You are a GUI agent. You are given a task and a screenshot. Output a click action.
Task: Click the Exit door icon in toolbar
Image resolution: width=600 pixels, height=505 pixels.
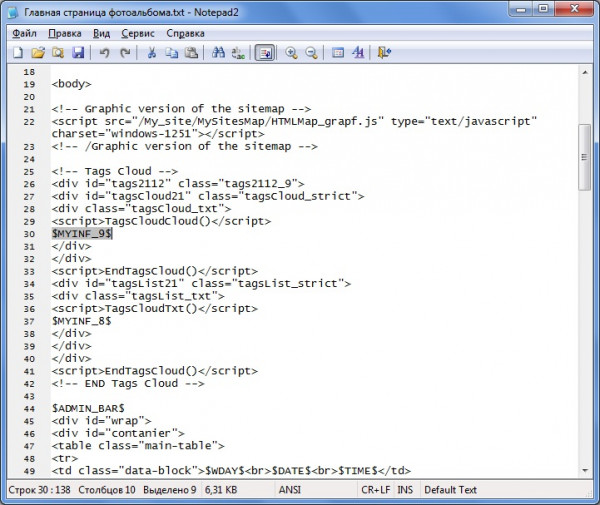(x=384, y=52)
